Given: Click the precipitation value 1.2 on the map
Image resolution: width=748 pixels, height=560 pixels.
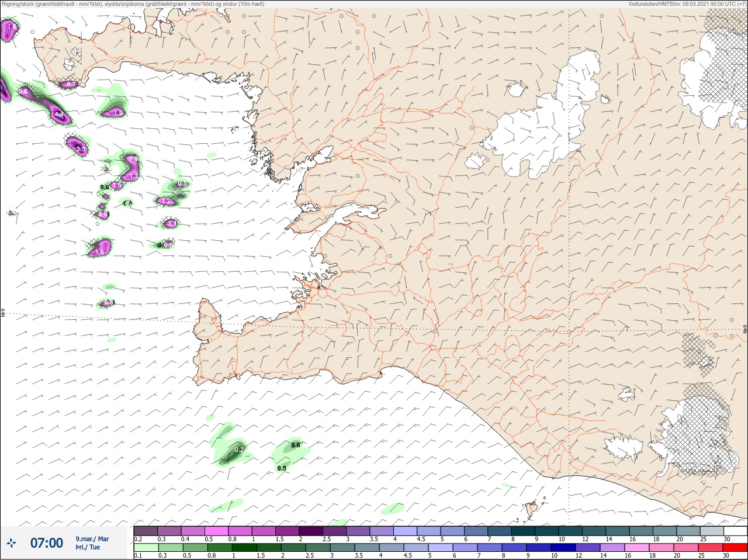Looking at the screenshot, I should [165, 202].
